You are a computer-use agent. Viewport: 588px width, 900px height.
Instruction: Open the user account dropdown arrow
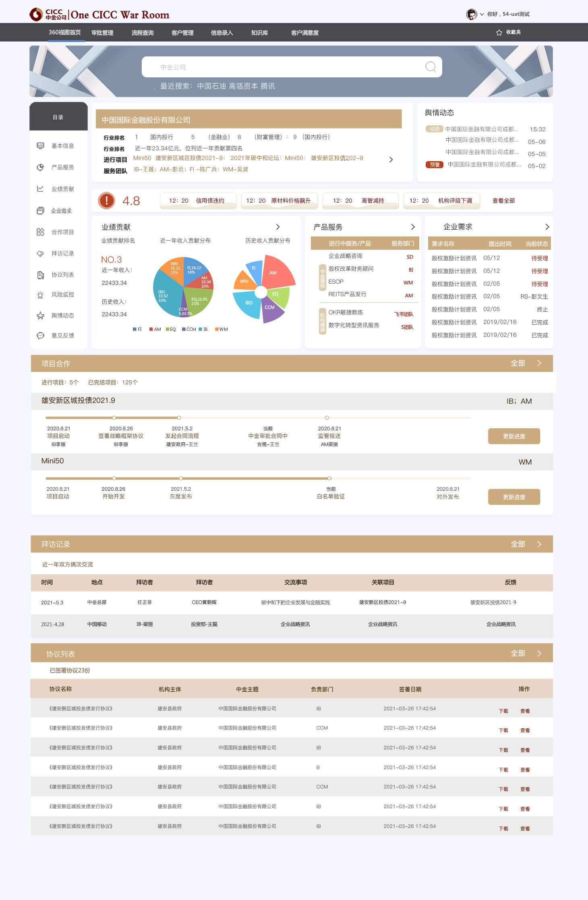(x=482, y=14)
